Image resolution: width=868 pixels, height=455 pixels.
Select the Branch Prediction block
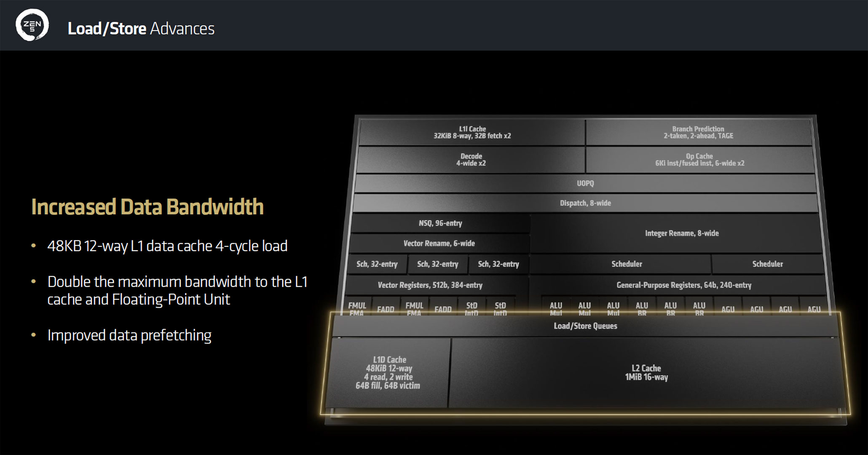(698, 132)
